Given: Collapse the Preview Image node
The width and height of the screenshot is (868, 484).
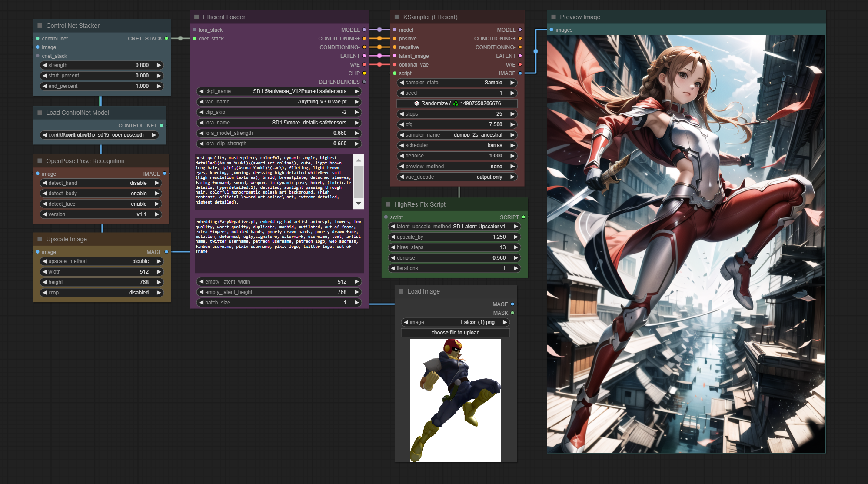Looking at the screenshot, I should (553, 17).
